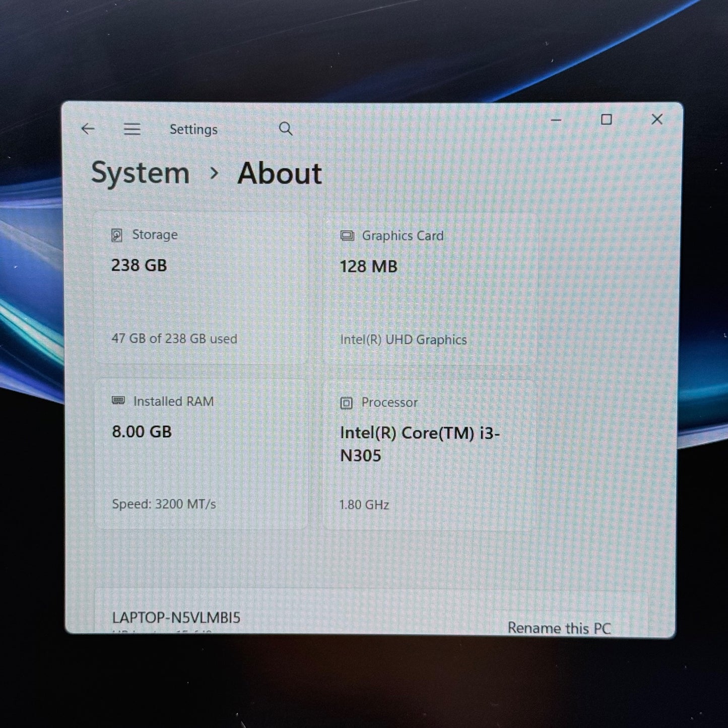Screen dimensions: 728x728
Task: Click the Rename this PC link
Action: pyautogui.click(x=560, y=628)
